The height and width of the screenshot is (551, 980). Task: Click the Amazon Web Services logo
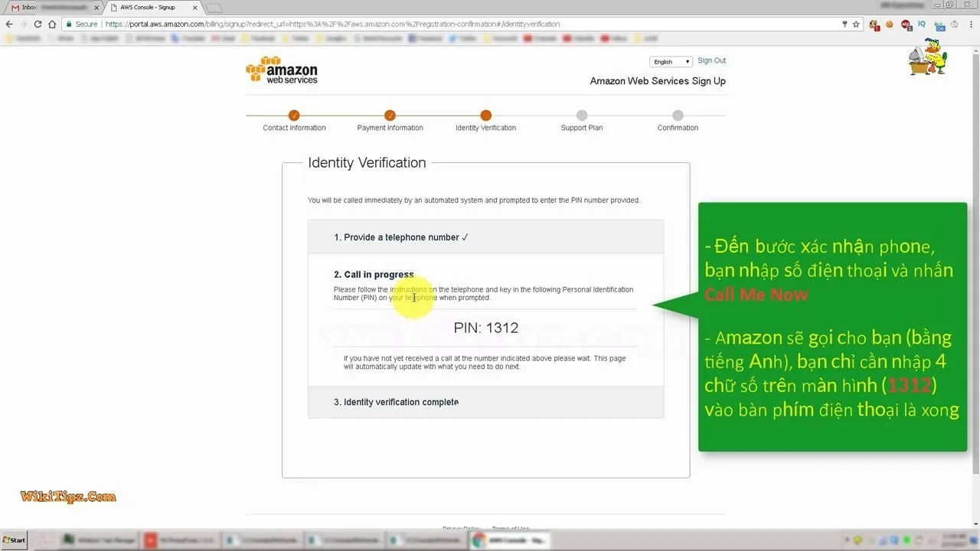(x=282, y=70)
